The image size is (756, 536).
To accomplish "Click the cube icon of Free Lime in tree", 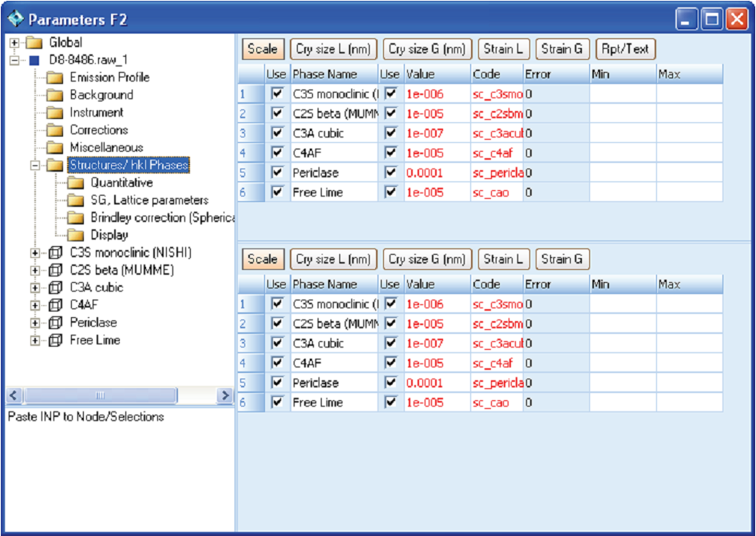I will pyautogui.click(x=55, y=340).
